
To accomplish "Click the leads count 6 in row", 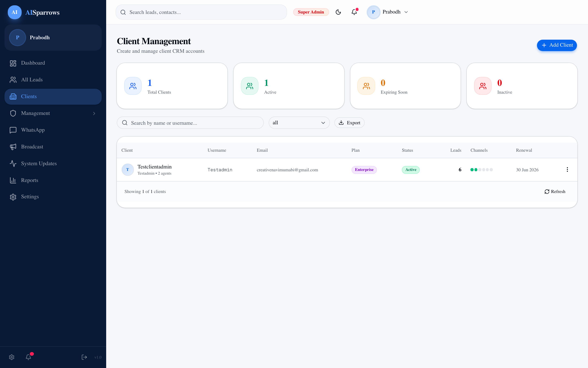I will (460, 170).
